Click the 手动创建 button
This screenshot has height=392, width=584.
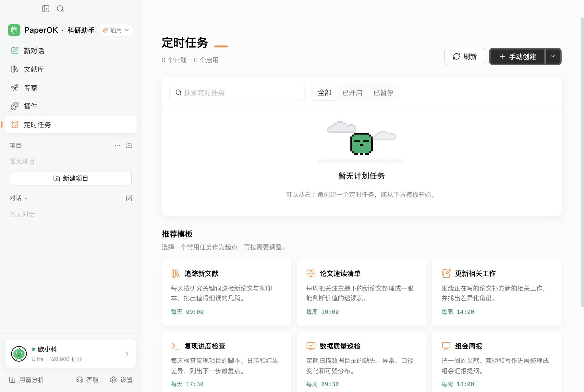[517, 56]
